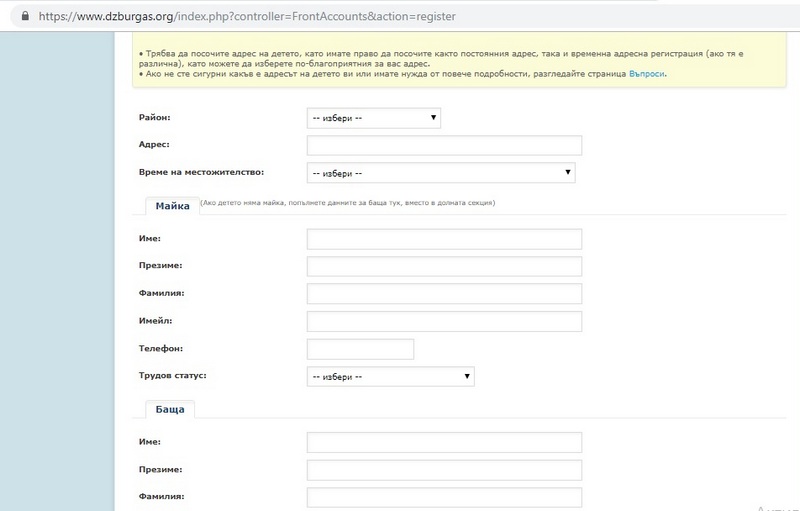Click the Район label text
Image resolution: width=800 pixels, height=511 pixels.
[155, 117]
